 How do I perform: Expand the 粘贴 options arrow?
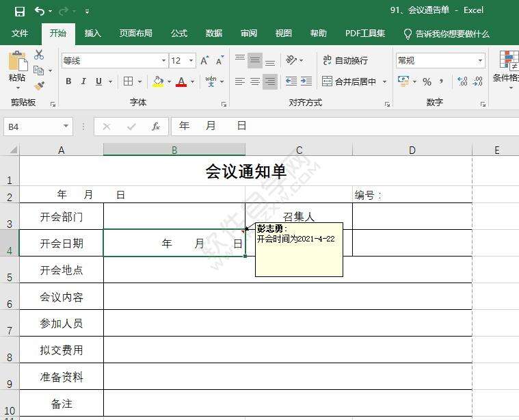tap(18, 88)
